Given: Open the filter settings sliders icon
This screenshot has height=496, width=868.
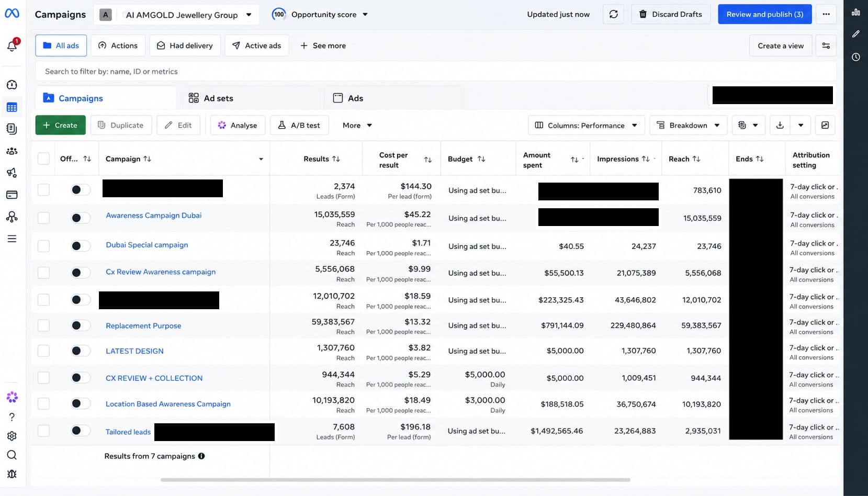Looking at the screenshot, I should (x=826, y=46).
